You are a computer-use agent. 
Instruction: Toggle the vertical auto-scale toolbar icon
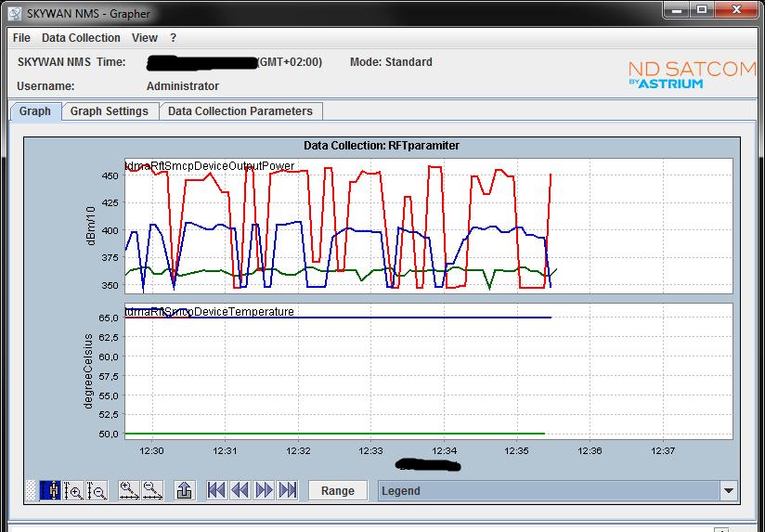[x=50, y=490]
